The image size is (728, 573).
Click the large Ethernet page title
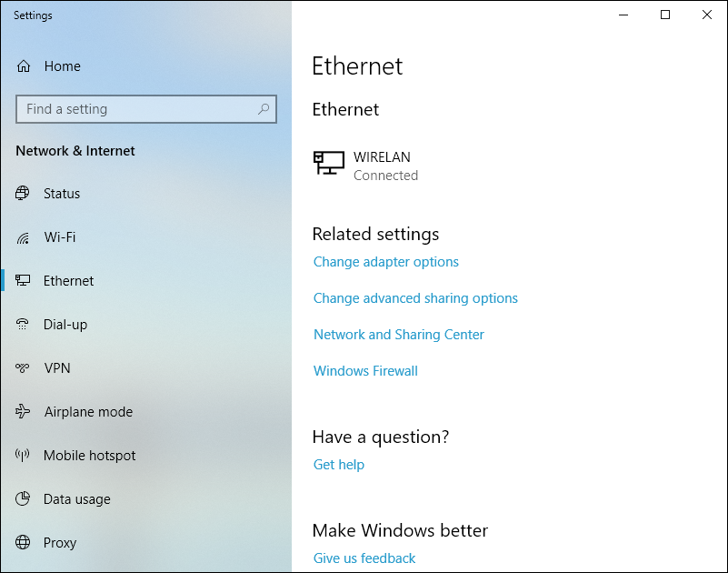(357, 66)
